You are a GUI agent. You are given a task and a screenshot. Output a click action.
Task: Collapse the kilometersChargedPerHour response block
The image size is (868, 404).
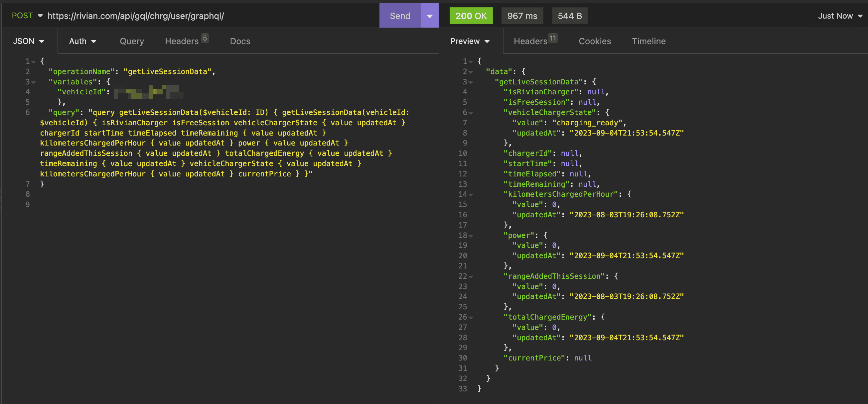coord(471,195)
